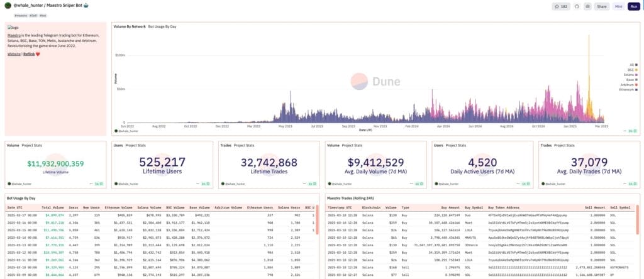Sort by Buy Token Address column header
This screenshot has width=644, height=279.
tap(504, 207)
